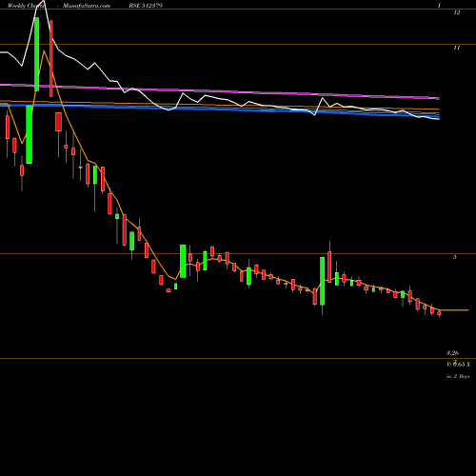Screen dimensions: 476x476
Task: Click the 'BSE 512379' symbol label
Action: 146,6
